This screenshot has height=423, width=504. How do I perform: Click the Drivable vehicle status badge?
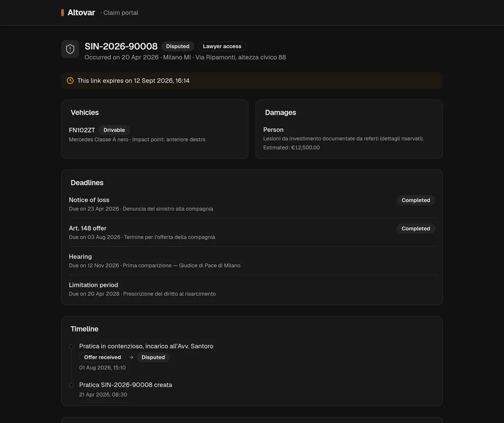(114, 130)
